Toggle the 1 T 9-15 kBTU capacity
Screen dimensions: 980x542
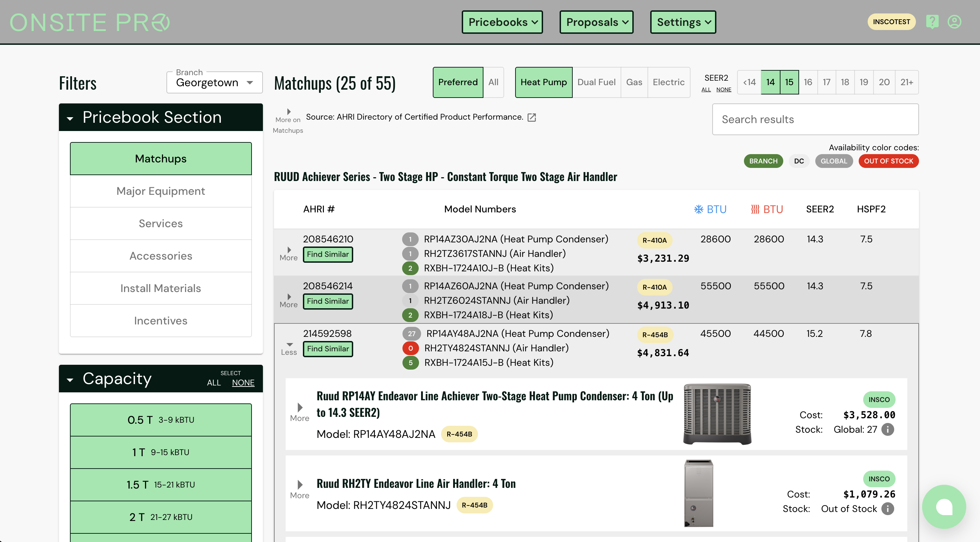pos(161,452)
